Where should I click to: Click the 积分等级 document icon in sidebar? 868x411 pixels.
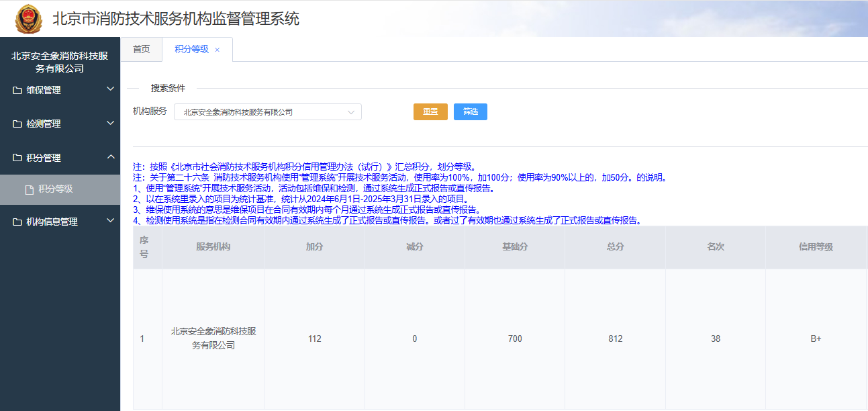coord(29,190)
